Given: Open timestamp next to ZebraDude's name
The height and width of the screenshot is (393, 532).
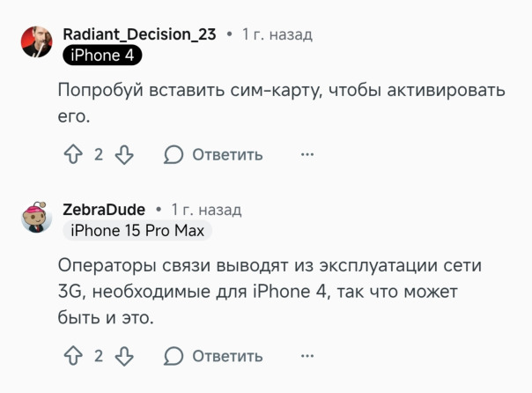Looking at the screenshot, I should pos(206,210).
